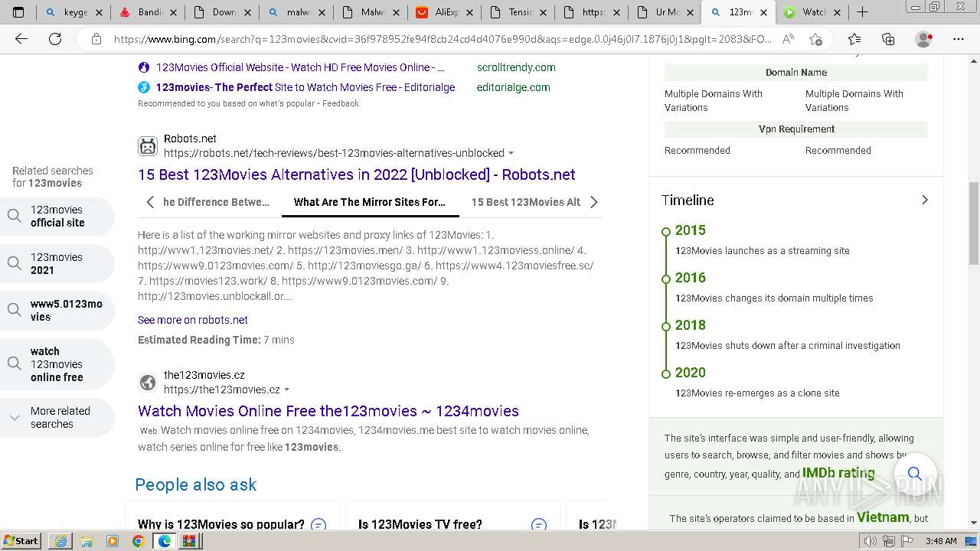This screenshot has height=551, width=980.
Task: Open volume control in system tray
Action: [x=870, y=541]
